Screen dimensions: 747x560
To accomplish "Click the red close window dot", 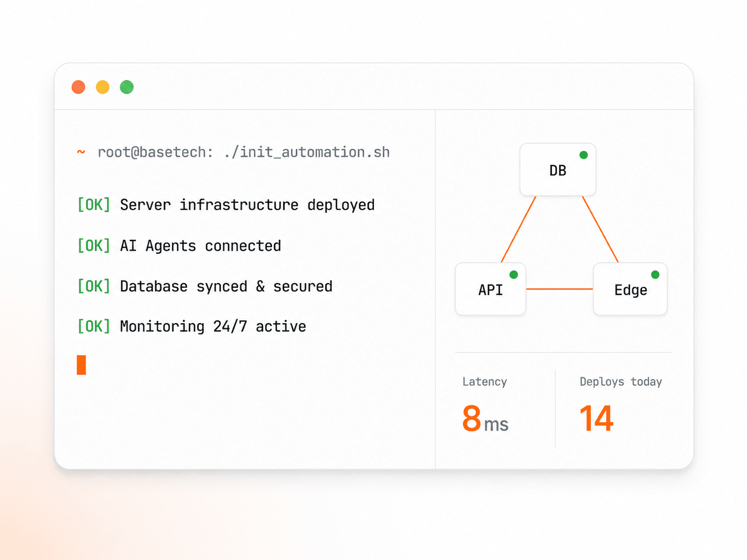I will (x=78, y=87).
